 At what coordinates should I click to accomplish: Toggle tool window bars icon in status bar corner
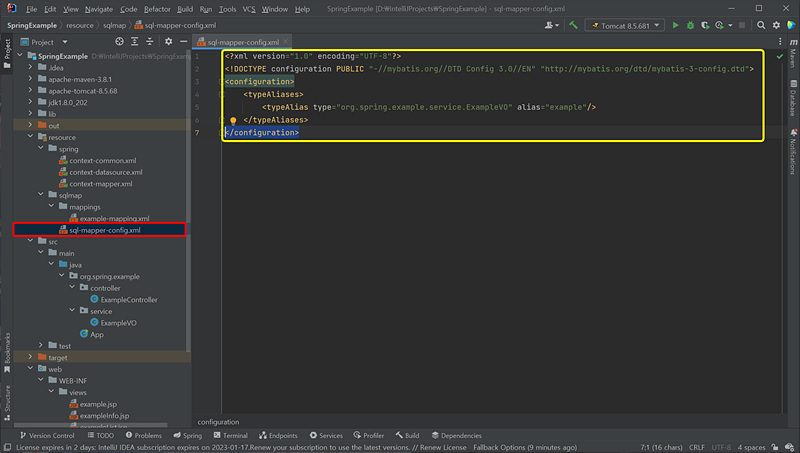point(7,447)
